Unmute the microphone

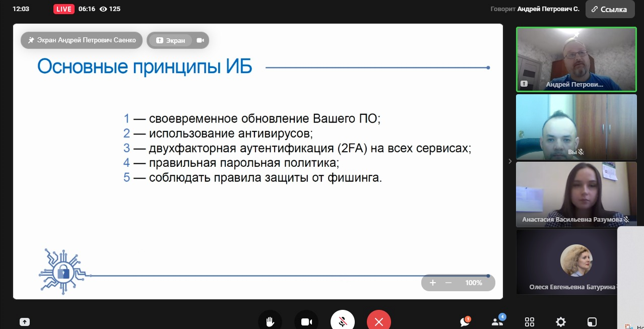click(343, 321)
